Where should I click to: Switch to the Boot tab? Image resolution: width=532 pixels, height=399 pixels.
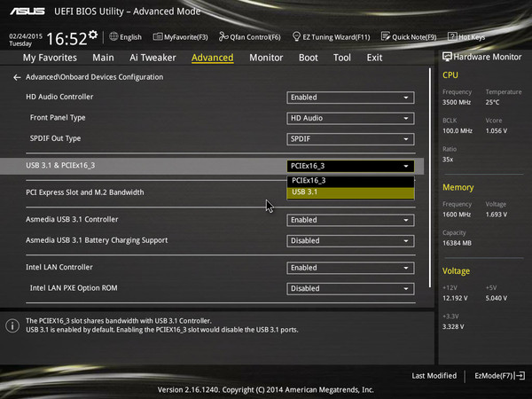pos(309,58)
